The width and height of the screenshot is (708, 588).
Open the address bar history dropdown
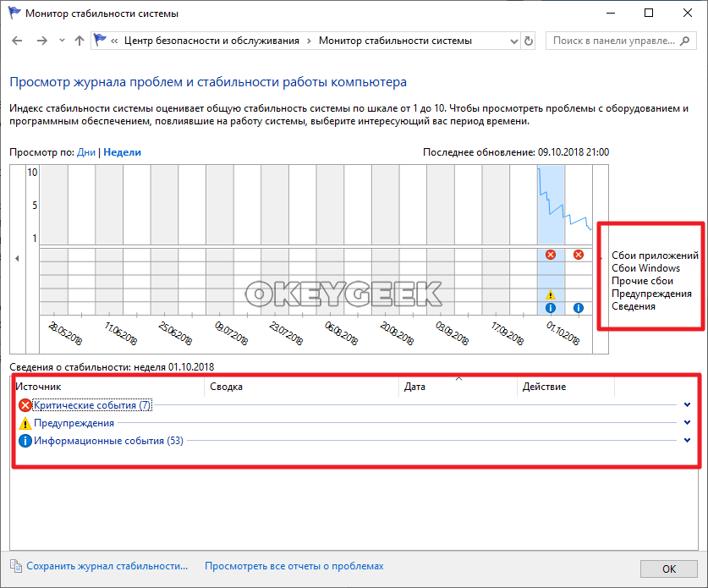(514, 41)
